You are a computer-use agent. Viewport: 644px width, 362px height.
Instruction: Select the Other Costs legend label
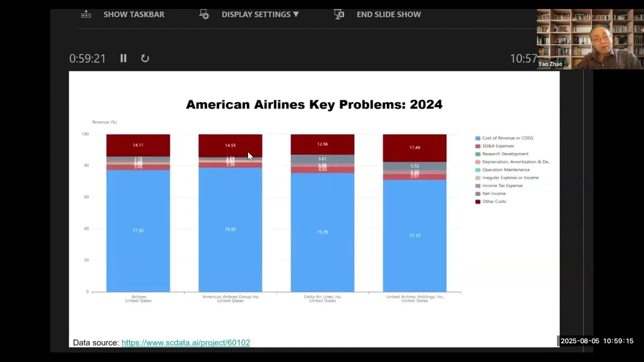pyautogui.click(x=494, y=202)
